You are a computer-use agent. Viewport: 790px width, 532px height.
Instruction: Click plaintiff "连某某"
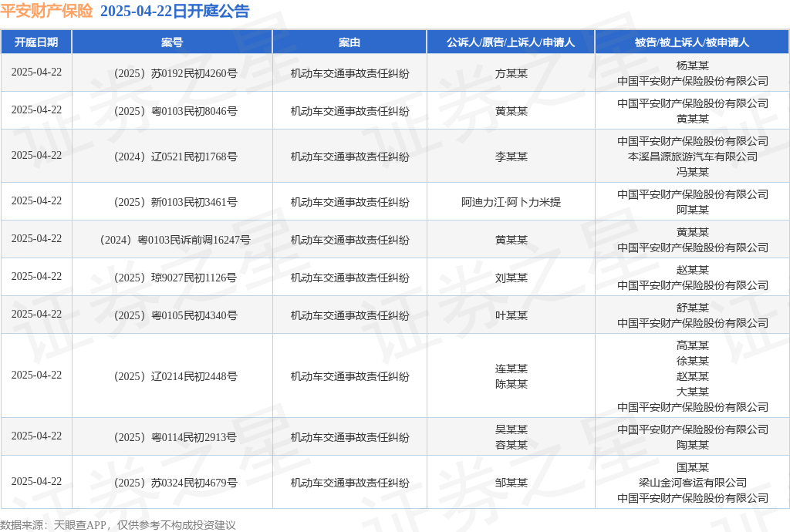(511, 369)
